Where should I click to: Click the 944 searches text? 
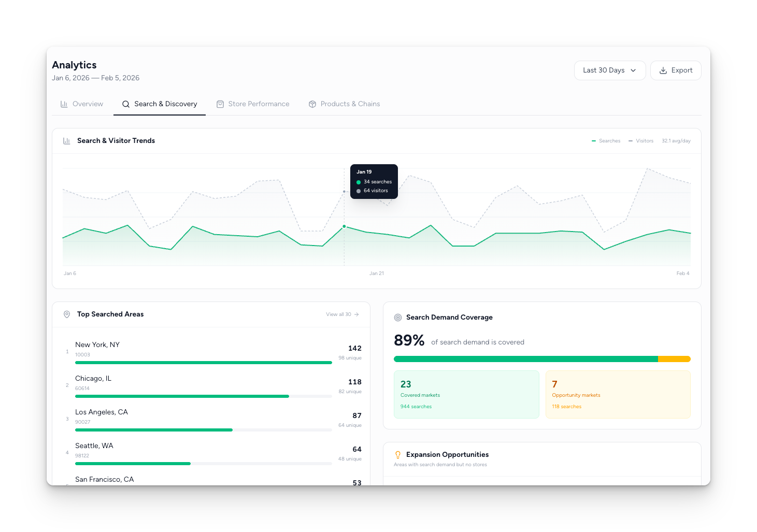[x=416, y=407]
